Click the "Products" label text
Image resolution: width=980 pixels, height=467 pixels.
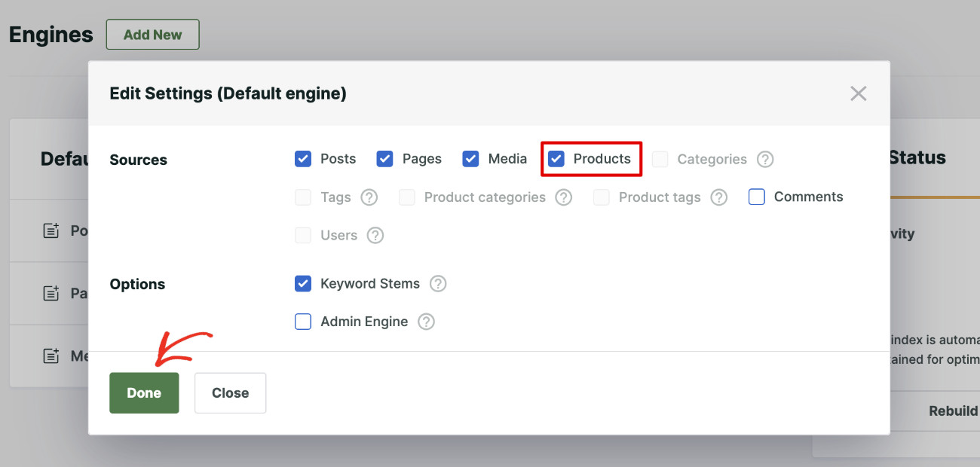[602, 159]
